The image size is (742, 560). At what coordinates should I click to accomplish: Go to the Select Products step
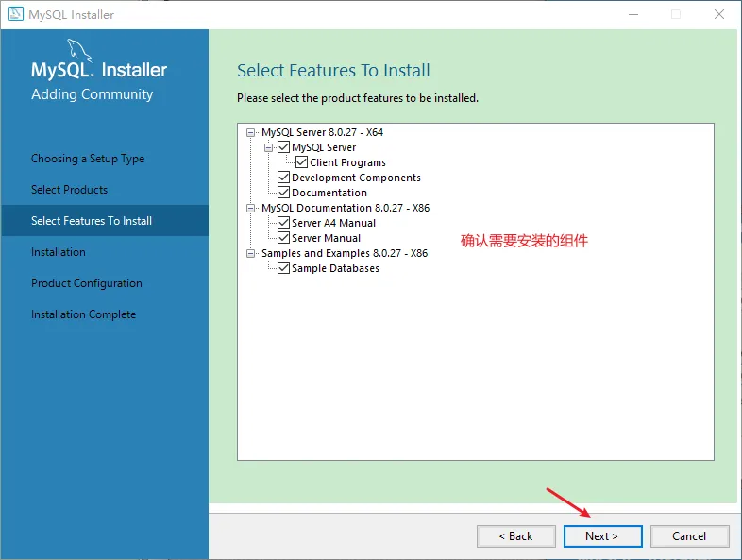click(x=69, y=190)
